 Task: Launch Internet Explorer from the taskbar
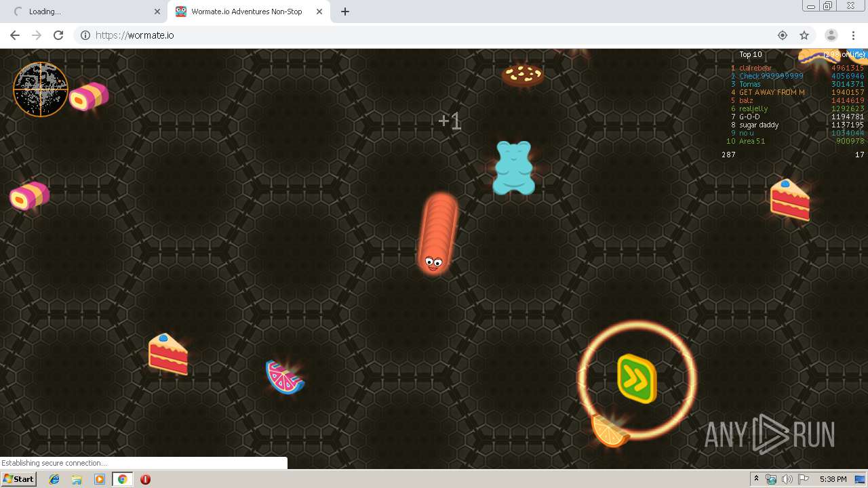pyautogui.click(x=54, y=479)
